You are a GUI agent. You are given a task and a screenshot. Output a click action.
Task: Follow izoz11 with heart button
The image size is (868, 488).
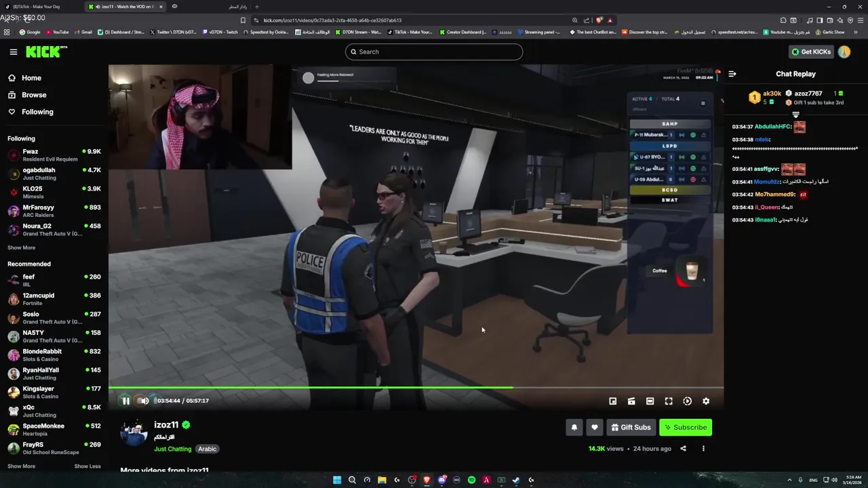[x=595, y=427]
